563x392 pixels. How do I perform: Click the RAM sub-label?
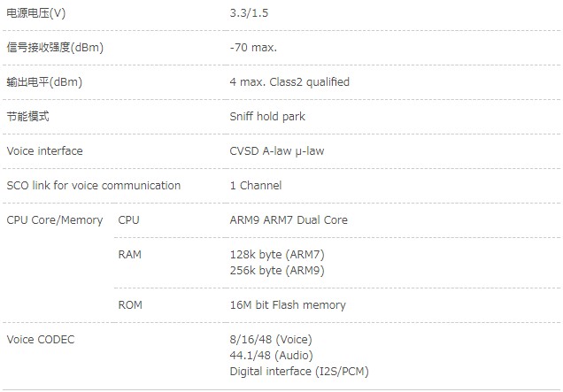(x=129, y=254)
